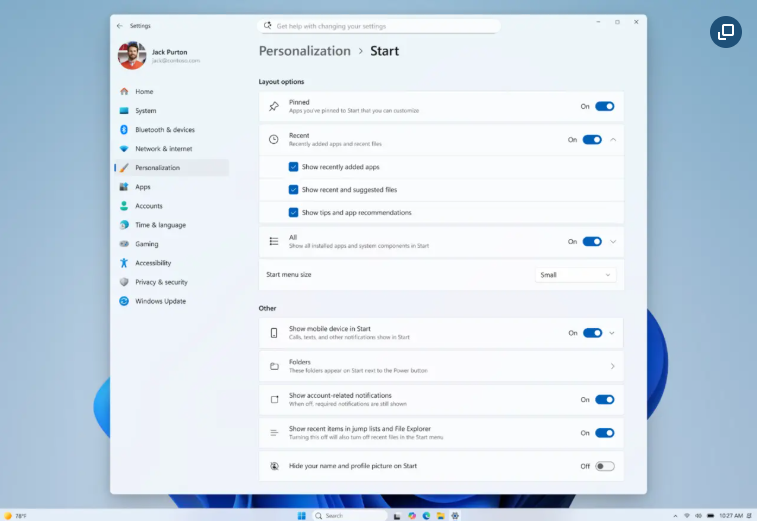Uncheck Show tips and app recommendations
This screenshot has height=521, width=757.
point(293,212)
